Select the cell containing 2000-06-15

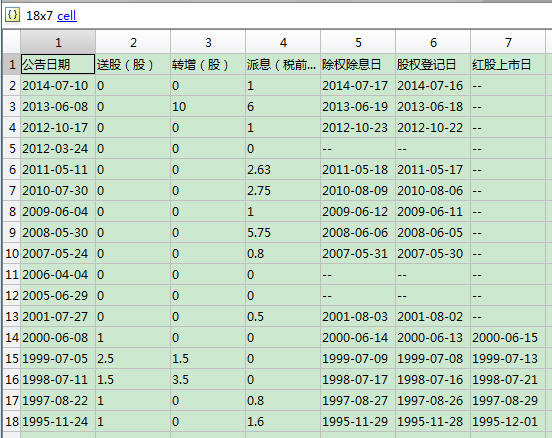[x=508, y=338]
